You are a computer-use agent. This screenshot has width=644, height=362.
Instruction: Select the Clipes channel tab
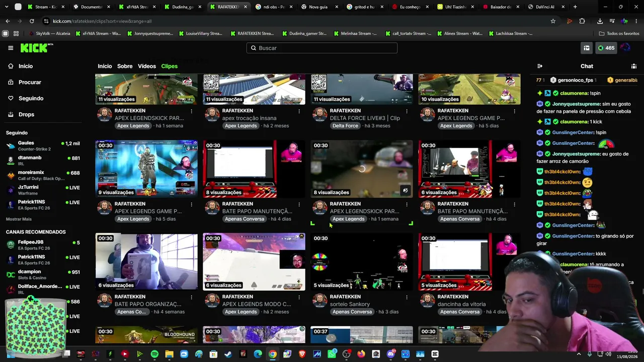[169, 66]
